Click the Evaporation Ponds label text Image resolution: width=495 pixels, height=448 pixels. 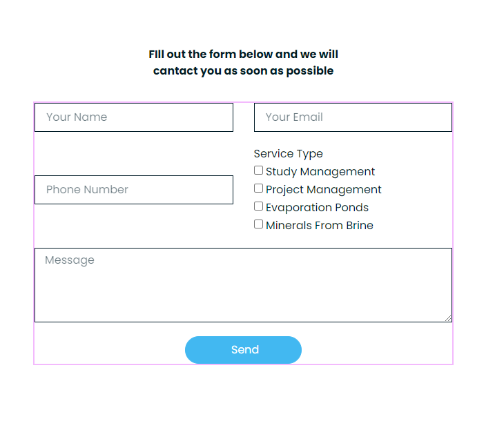(x=317, y=208)
